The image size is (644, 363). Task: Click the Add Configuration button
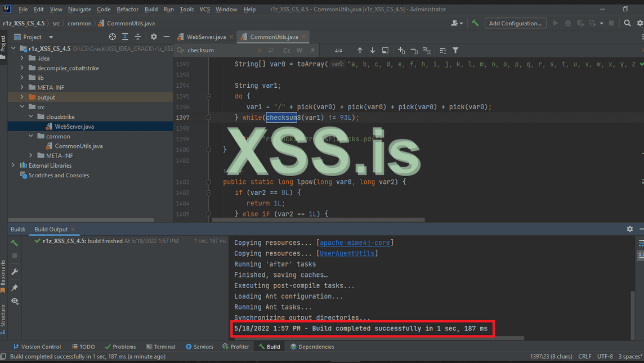(515, 23)
